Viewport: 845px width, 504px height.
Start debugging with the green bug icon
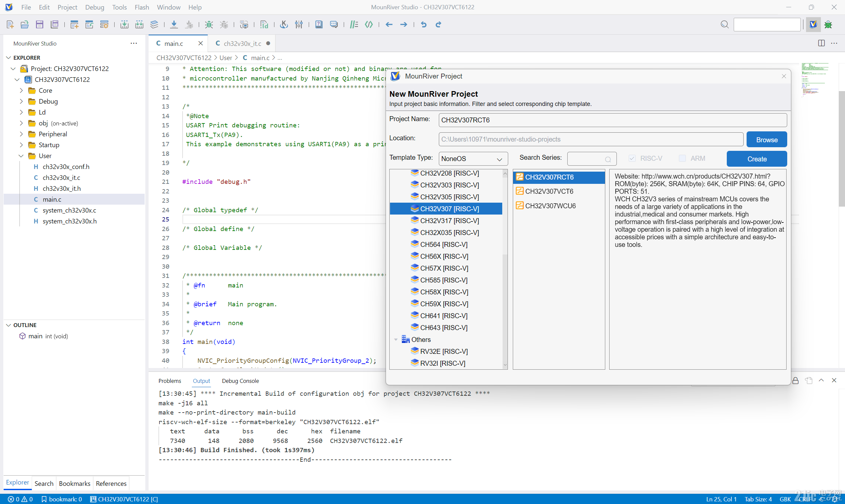(x=209, y=24)
